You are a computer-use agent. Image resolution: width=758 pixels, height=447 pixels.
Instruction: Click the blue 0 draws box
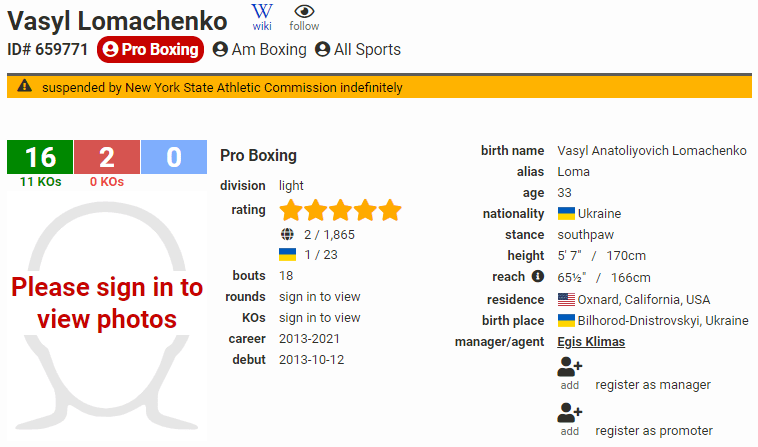point(174,157)
